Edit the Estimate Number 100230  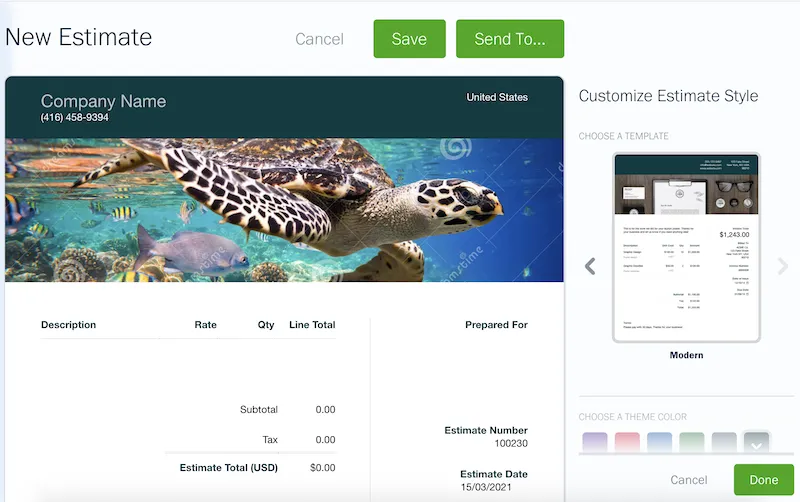coord(511,443)
